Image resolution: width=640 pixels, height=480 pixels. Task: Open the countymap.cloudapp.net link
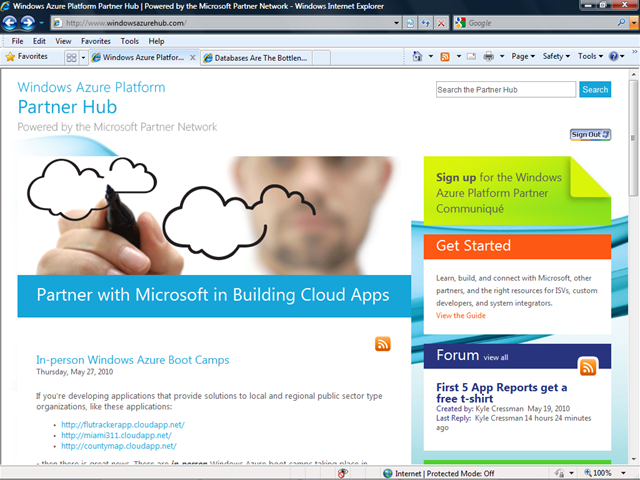click(x=119, y=446)
